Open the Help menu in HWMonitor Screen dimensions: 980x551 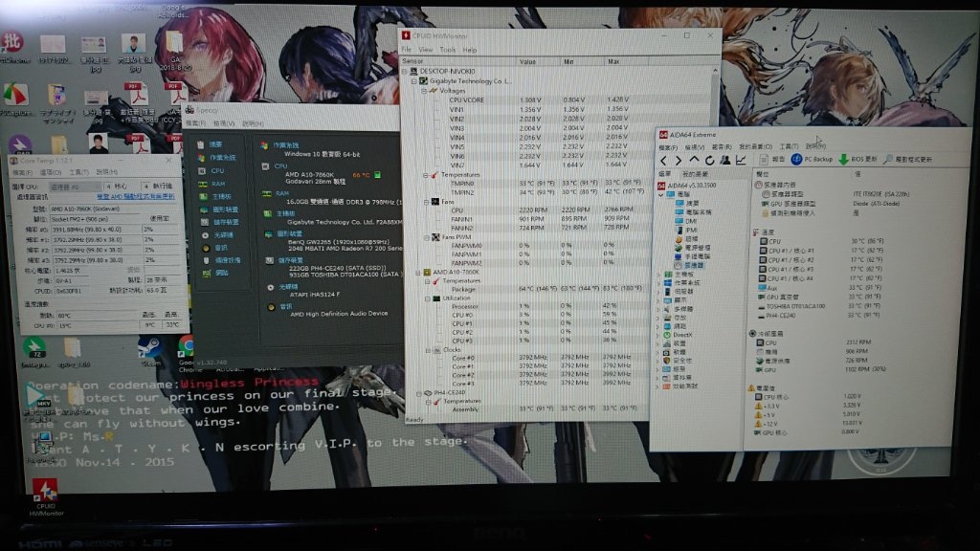[469, 50]
